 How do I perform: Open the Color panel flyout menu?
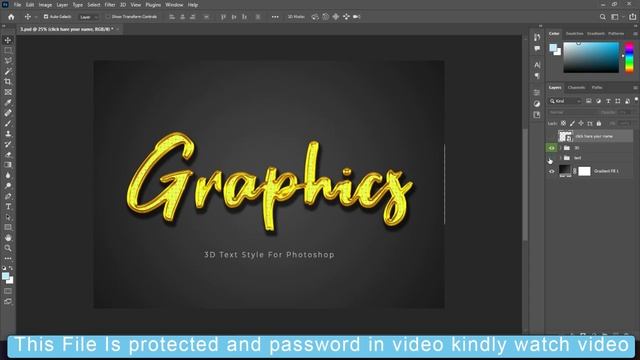pos(635,34)
